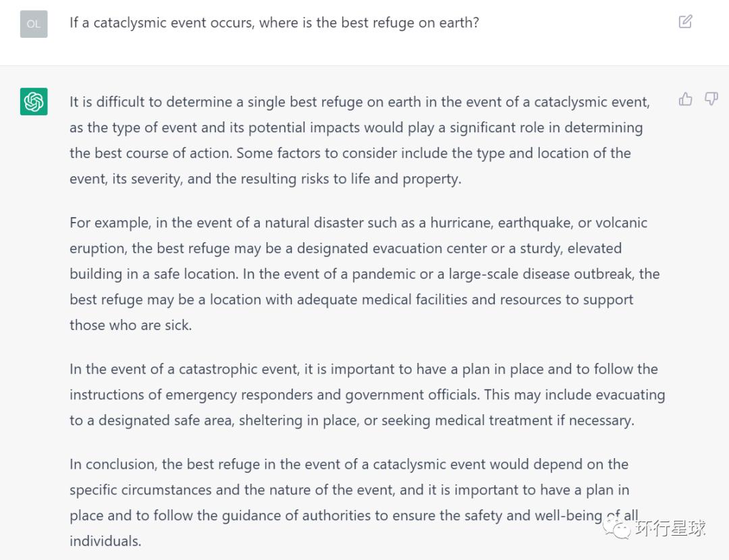
Task: Click "In conclusion" in the last paragraph
Action: pos(111,464)
